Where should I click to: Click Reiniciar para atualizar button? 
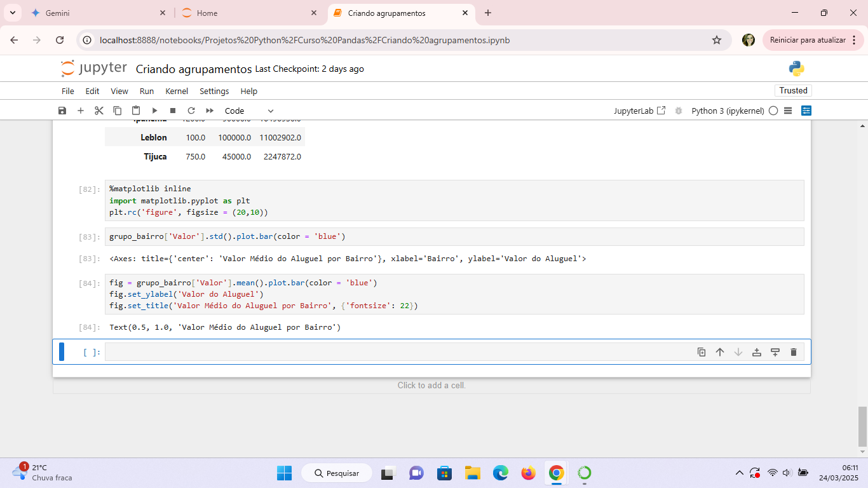(x=813, y=40)
